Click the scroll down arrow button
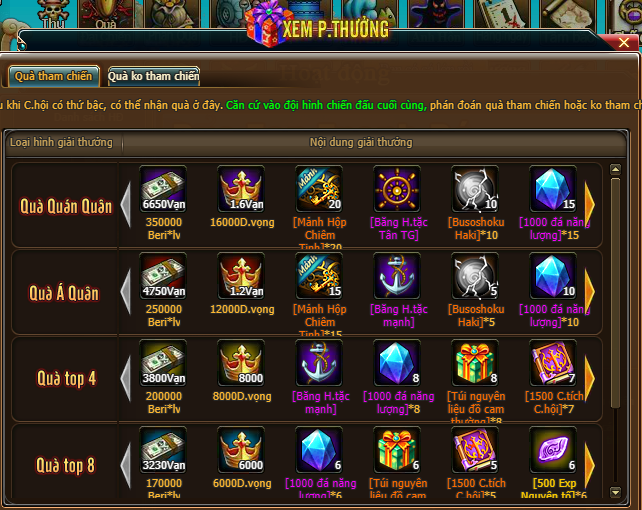 click(x=615, y=492)
